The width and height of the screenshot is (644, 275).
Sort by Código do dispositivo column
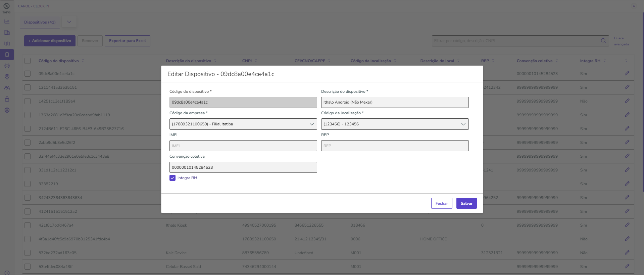(59, 61)
